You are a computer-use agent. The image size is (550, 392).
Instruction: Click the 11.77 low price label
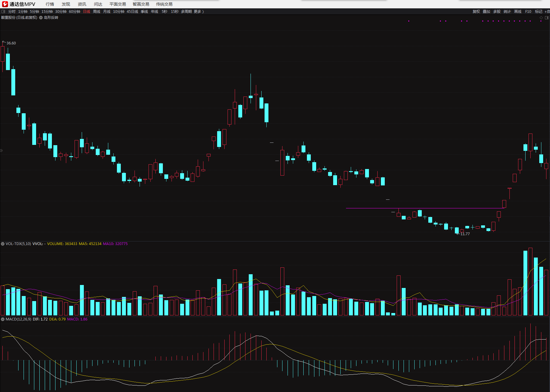pos(465,234)
